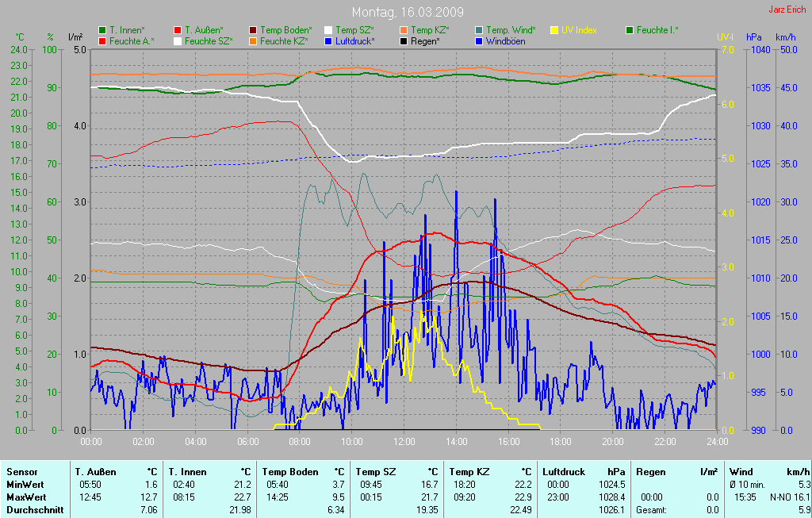Viewport: 812px width, 518px height.
Task: Click the dark red Temp Boden legend swatch
Action: click(253, 31)
